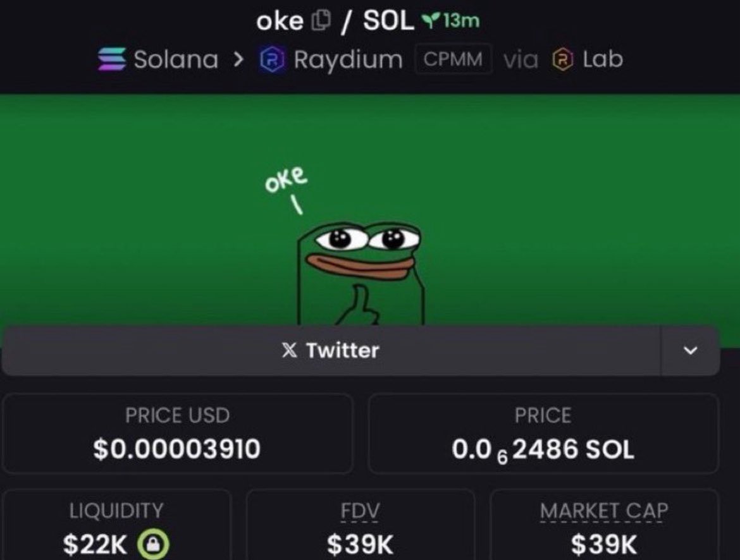740x560 pixels.
Task: Click the Price USD value box
Action: coord(178,434)
